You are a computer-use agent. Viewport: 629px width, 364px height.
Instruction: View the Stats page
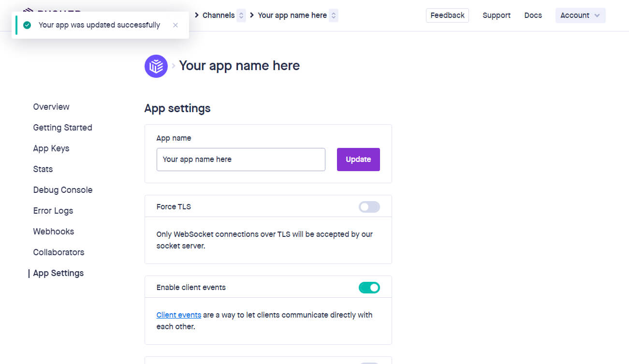[43, 169]
